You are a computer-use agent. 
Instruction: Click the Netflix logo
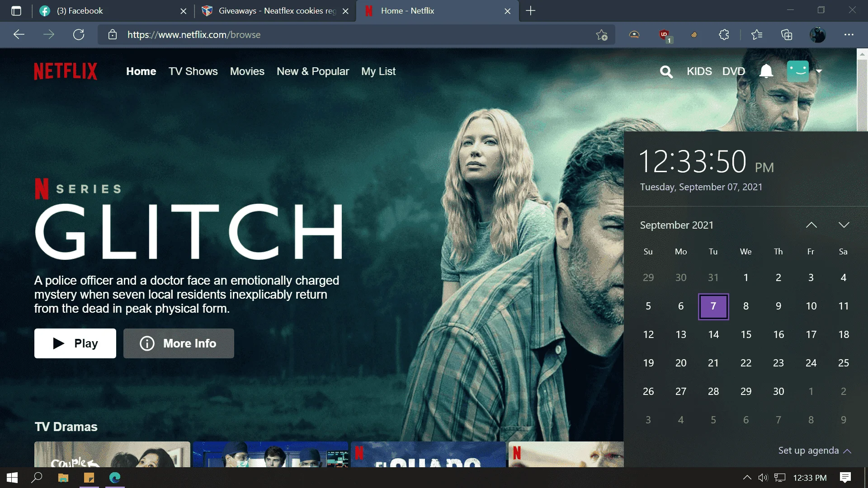point(66,71)
